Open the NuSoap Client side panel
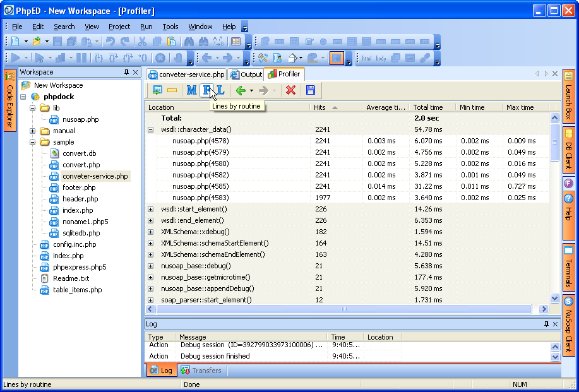579x392 pixels. (569, 325)
